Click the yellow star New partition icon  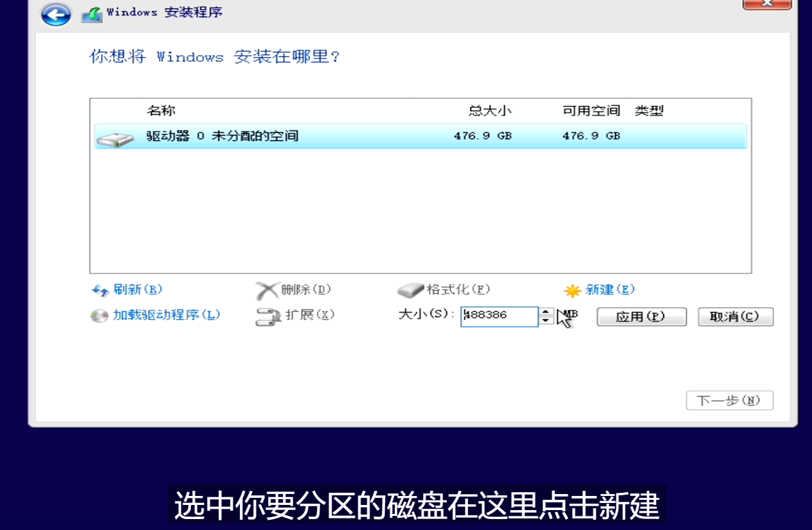click(x=572, y=290)
